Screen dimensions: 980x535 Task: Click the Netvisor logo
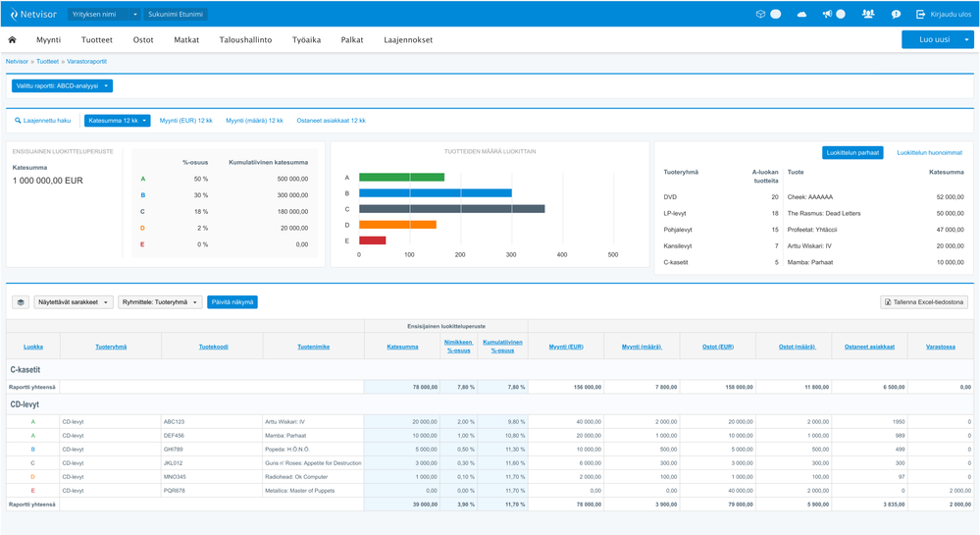[x=31, y=14]
